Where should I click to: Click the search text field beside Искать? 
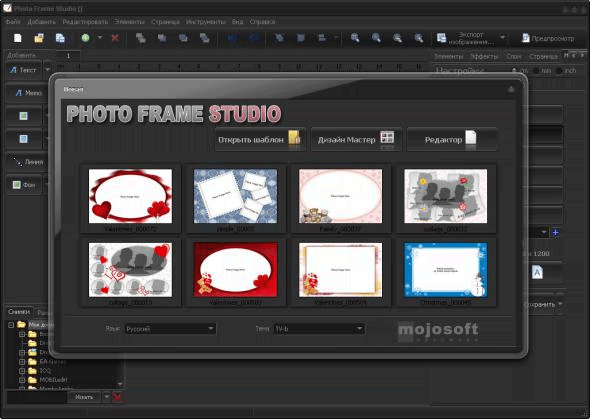pyautogui.click(x=37, y=397)
